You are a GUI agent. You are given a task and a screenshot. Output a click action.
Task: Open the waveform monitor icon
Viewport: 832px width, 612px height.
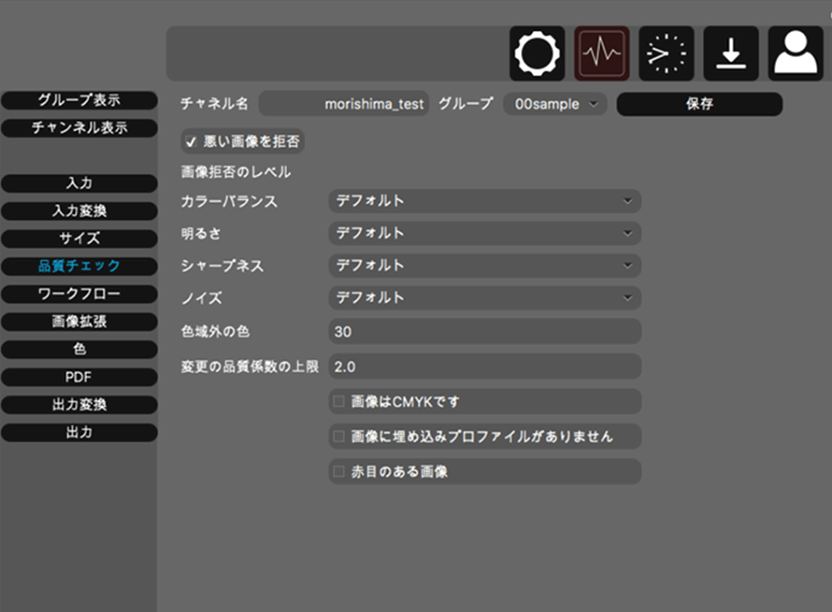[602, 54]
